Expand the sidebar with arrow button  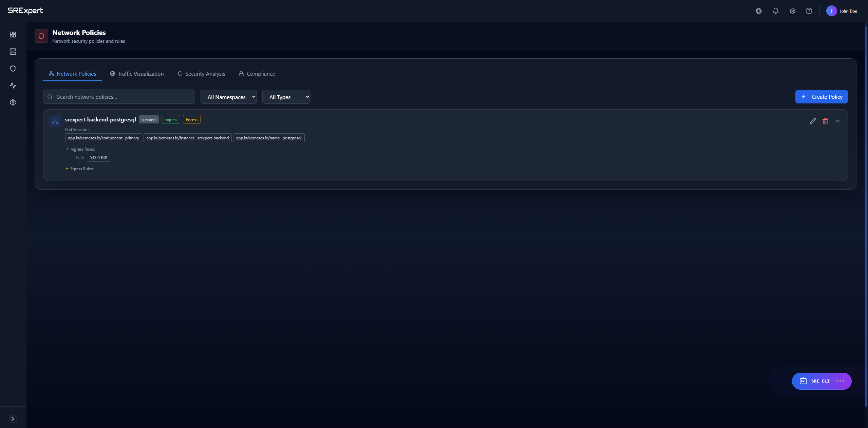coord(13,419)
